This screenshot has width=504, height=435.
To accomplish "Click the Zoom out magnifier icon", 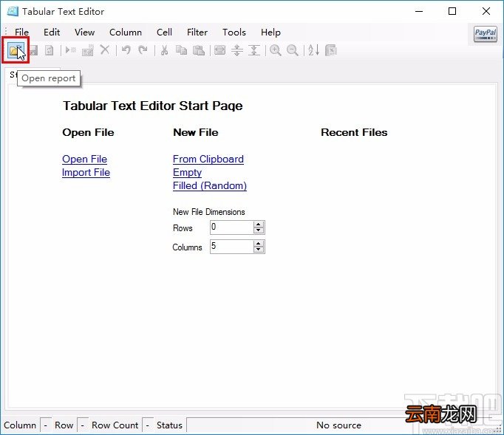I will [293, 50].
